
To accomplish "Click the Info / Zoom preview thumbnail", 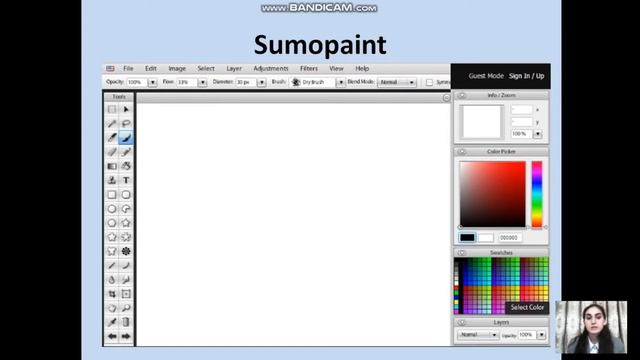I will point(482,122).
